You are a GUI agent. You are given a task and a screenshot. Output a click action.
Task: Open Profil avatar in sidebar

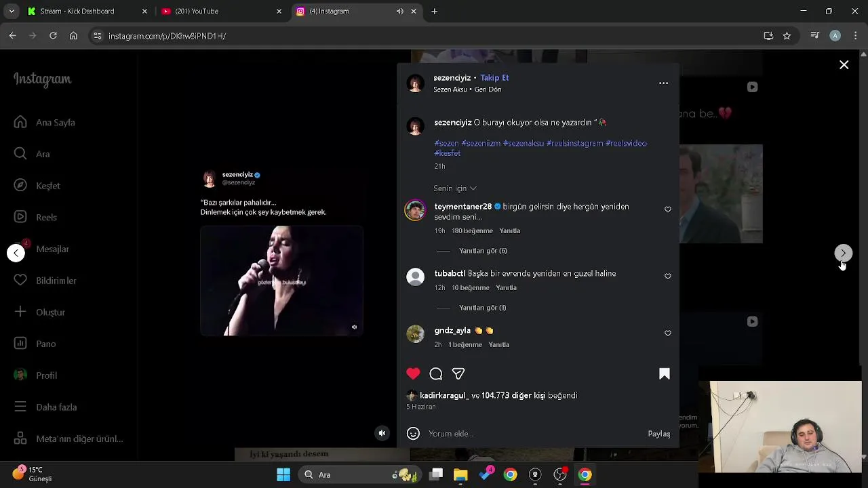pyautogui.click(x=20, y=375)
